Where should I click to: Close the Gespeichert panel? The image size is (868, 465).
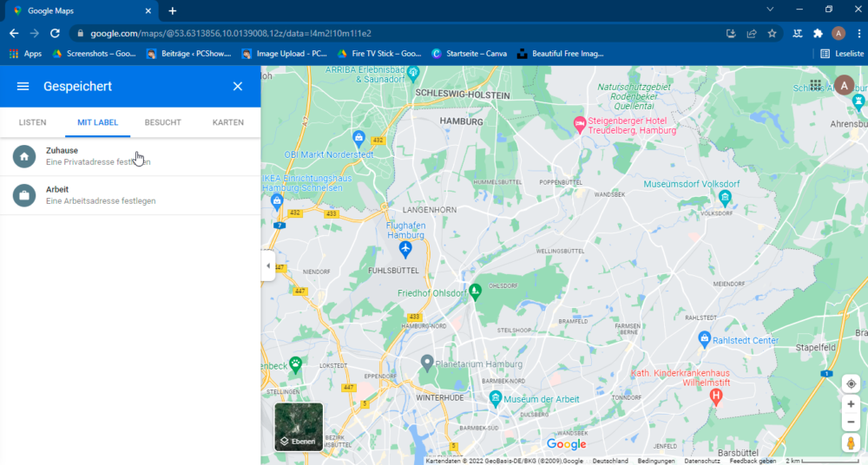[x=238, y=87]
